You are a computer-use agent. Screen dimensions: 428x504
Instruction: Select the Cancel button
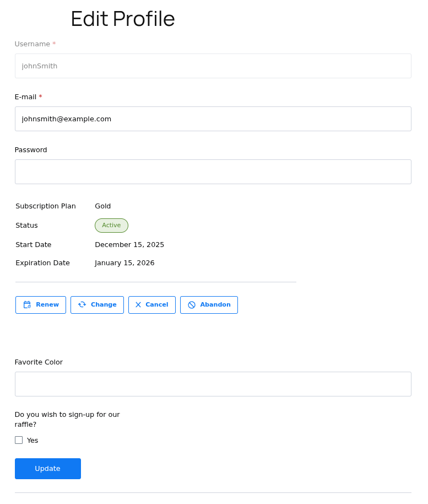(151, 304)
